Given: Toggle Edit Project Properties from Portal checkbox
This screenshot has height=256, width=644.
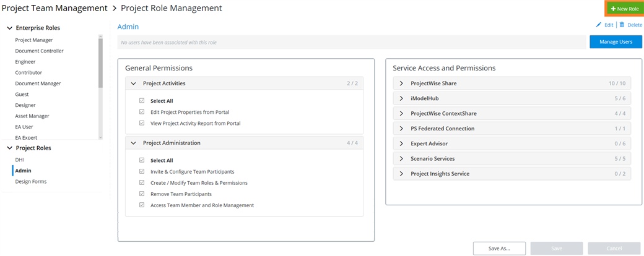Looking at the screenshot, I should click(142, 112).
